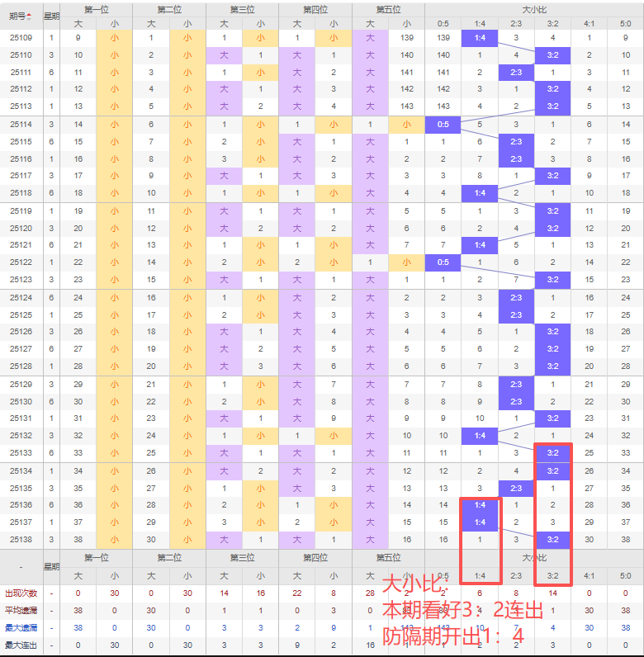Image resolution: width=644 pixels, height=657 pixels.
Task: Click the 0:5 sub-header in top header row
Action: click(443, 24)
